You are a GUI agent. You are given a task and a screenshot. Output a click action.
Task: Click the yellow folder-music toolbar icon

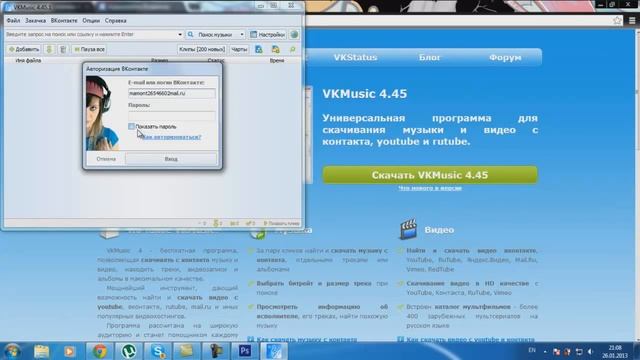(276, 49)
